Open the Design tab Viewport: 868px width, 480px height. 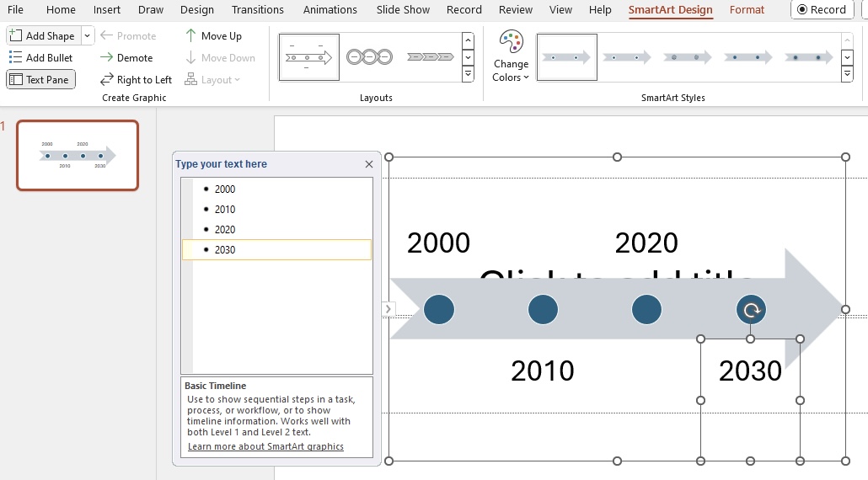[x=197, y=10]
